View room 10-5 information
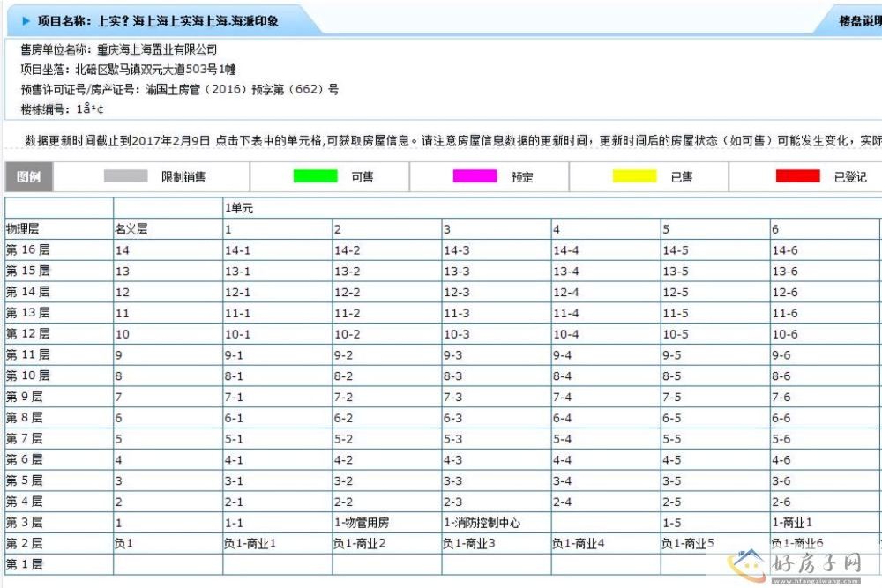The image size is (882, 588). click(715, 334)
